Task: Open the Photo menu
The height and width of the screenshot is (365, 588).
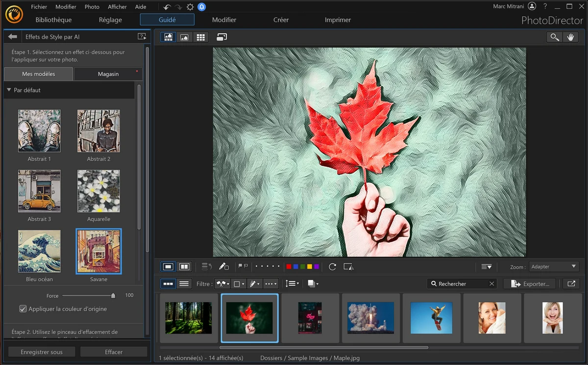Action: pyautogui.click(x=92, y=7)
